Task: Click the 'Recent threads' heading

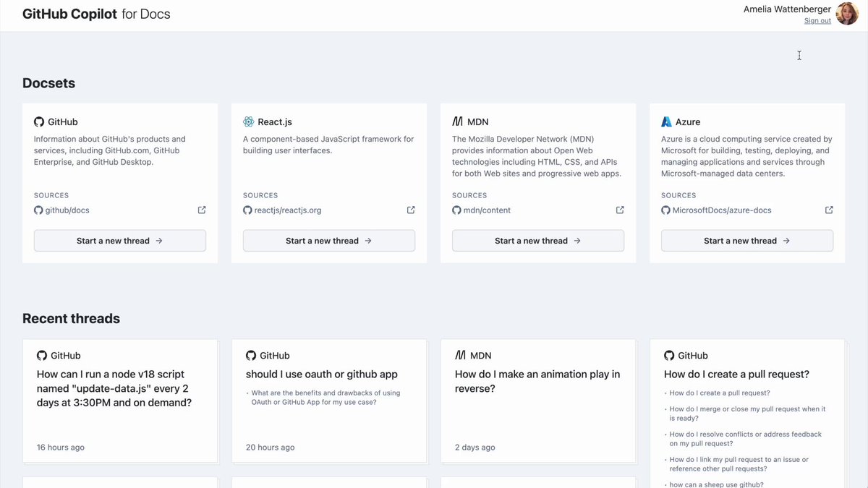Action: [71, 319]
